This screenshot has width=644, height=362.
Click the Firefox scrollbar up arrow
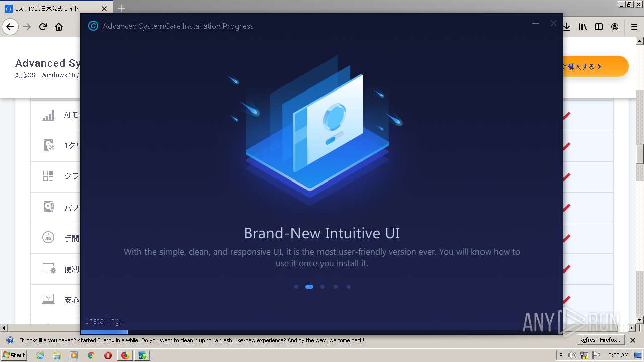[640, 42]
